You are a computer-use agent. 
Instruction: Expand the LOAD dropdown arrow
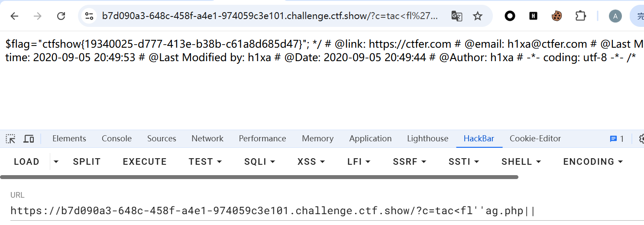coord(56,162)
